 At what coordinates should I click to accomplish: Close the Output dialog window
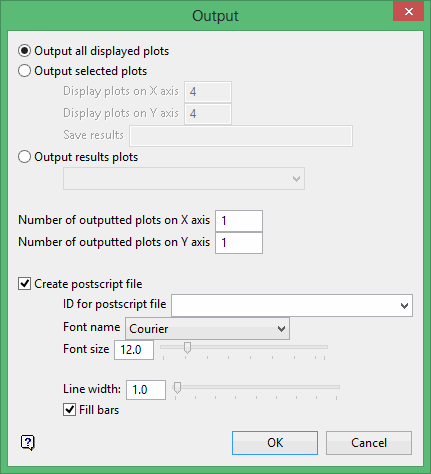[408, 12]
